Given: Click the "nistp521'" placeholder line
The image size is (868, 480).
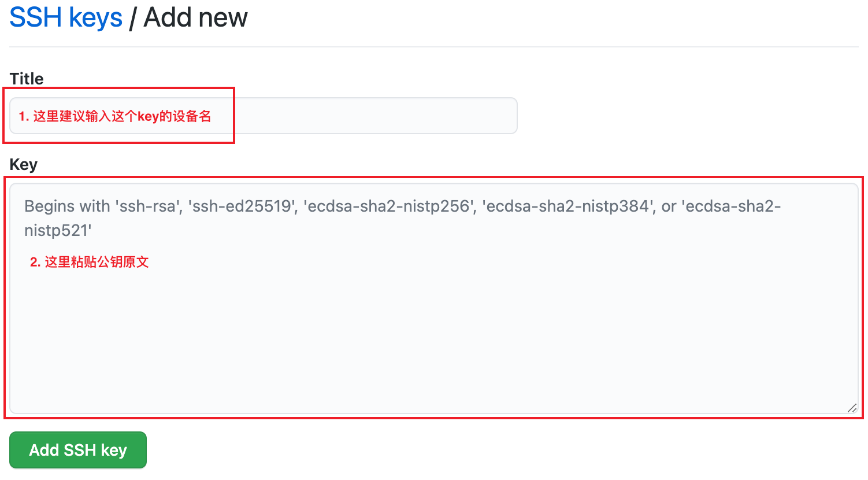Looking at the screenshot, I should click(x=58, y=231).
